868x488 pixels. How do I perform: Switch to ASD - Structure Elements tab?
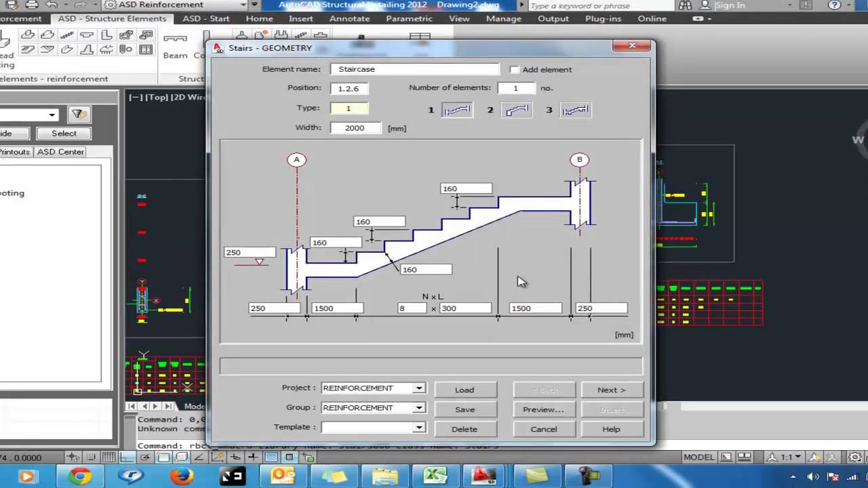112,19
